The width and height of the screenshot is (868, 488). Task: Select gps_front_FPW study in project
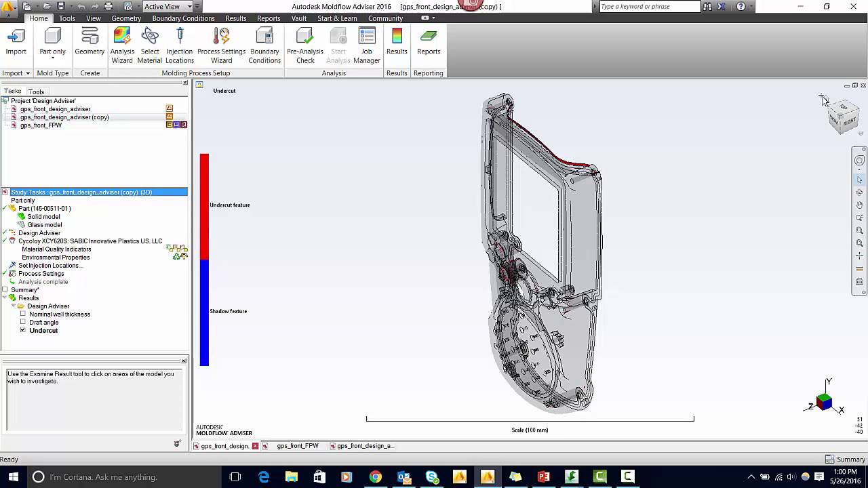[x=41, y=125]
